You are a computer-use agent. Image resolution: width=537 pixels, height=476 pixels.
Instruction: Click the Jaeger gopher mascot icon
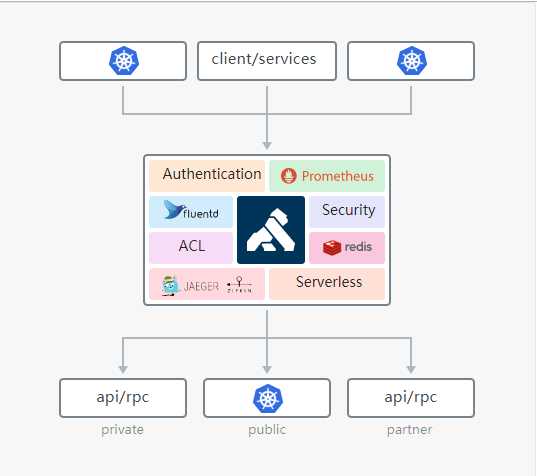[x=171, y=285]
